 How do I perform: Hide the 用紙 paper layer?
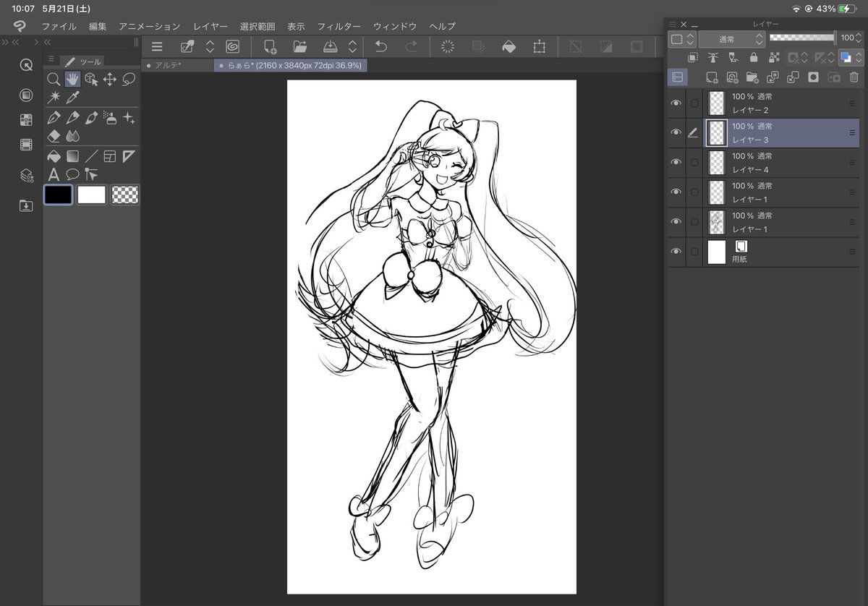(x=676, y=252)
